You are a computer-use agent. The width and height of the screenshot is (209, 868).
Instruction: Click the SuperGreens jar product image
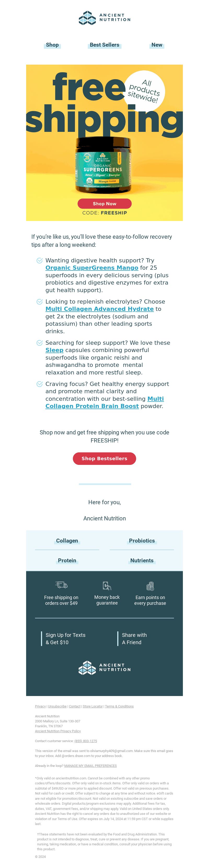click(103, 165)
